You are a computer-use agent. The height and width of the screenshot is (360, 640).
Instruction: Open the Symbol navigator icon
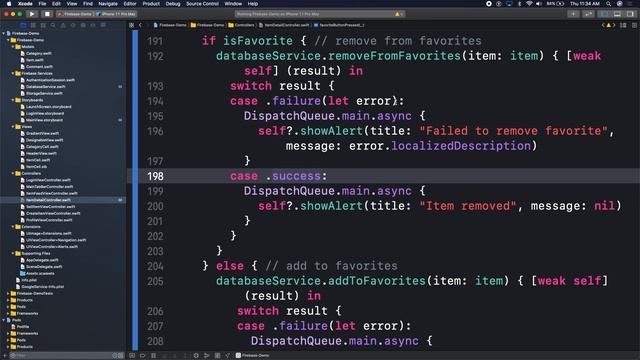43,25
